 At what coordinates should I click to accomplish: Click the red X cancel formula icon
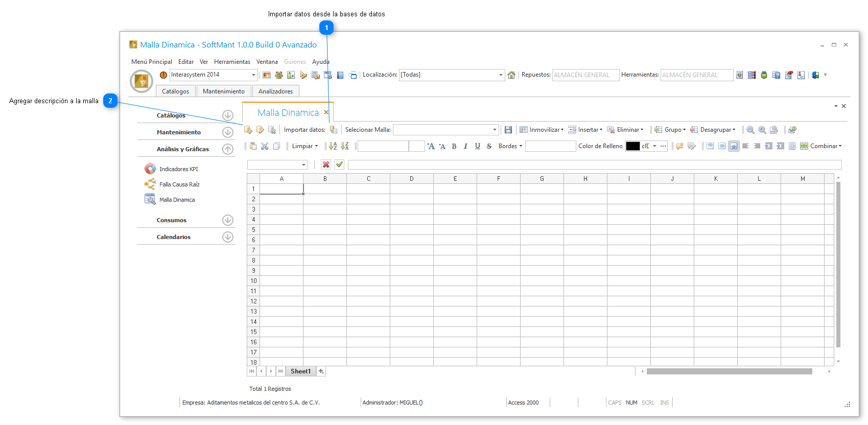(326, 164)
